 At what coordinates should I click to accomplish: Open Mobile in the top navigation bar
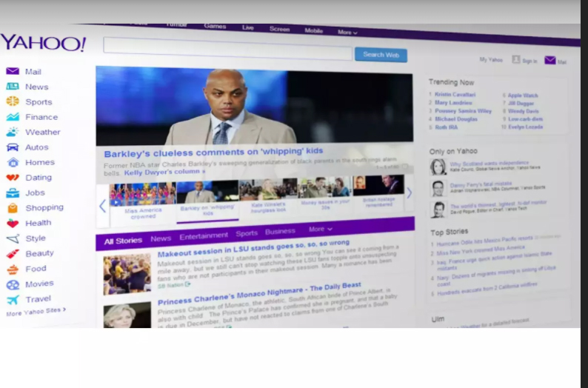click(x=313, y=31)
